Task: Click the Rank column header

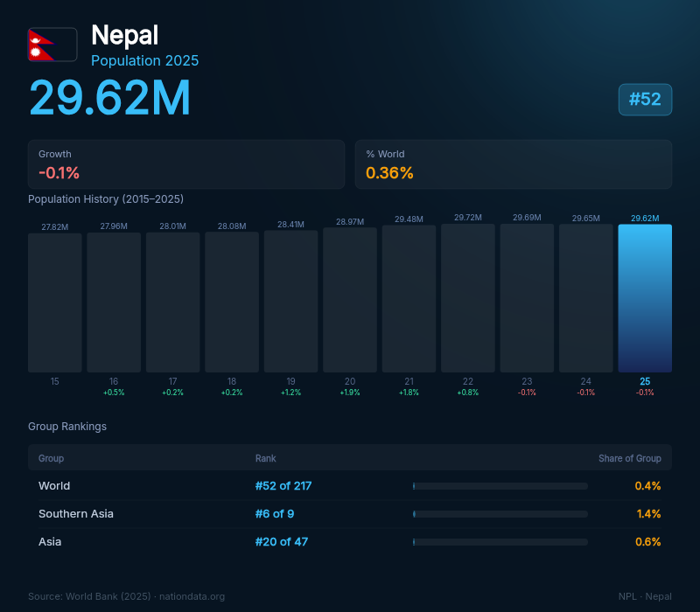Action: pyautogui.click(x=266, y=458)
